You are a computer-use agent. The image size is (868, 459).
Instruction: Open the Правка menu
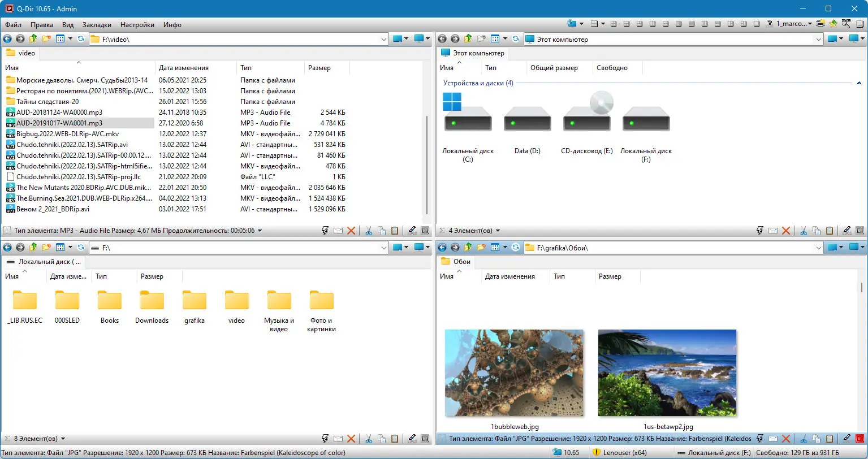click(42, 25)
